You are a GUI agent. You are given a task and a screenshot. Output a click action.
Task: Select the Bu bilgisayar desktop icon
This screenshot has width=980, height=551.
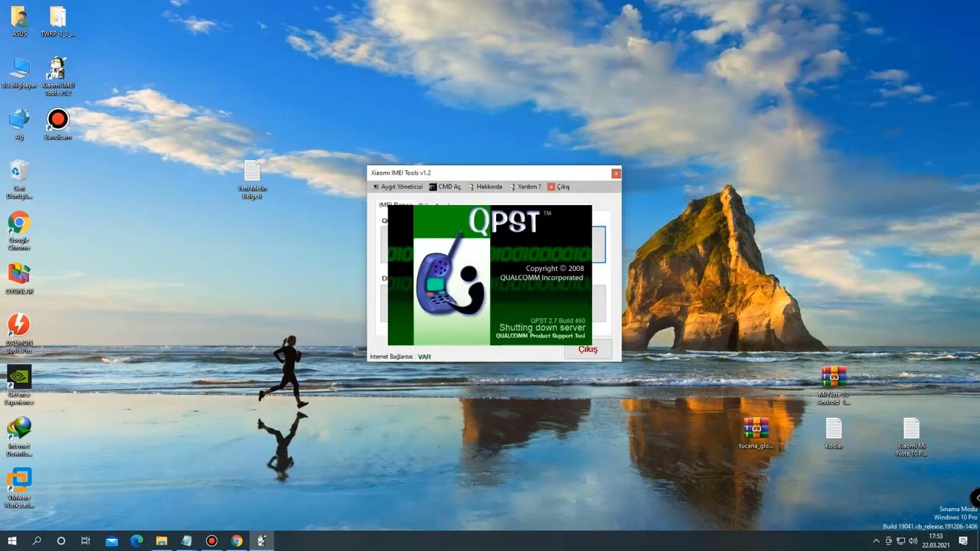[19, 73]
